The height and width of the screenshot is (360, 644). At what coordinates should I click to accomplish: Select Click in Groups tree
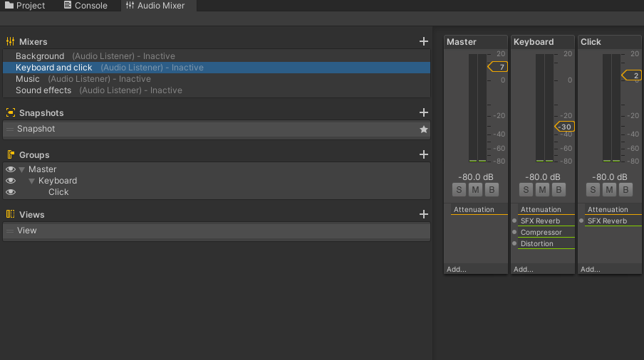[58, 192]
